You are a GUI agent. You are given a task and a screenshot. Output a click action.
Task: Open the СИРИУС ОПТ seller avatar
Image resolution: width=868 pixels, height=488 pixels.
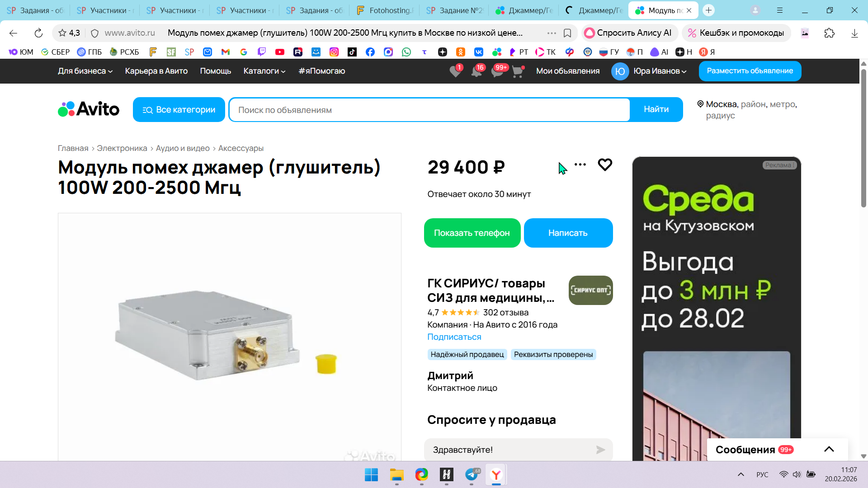pos(590,290)
